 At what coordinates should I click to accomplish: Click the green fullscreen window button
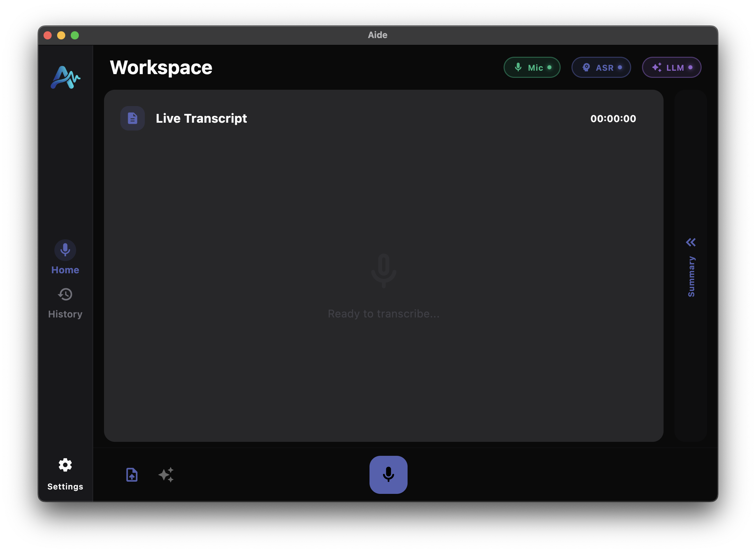[x=75, y=35]
